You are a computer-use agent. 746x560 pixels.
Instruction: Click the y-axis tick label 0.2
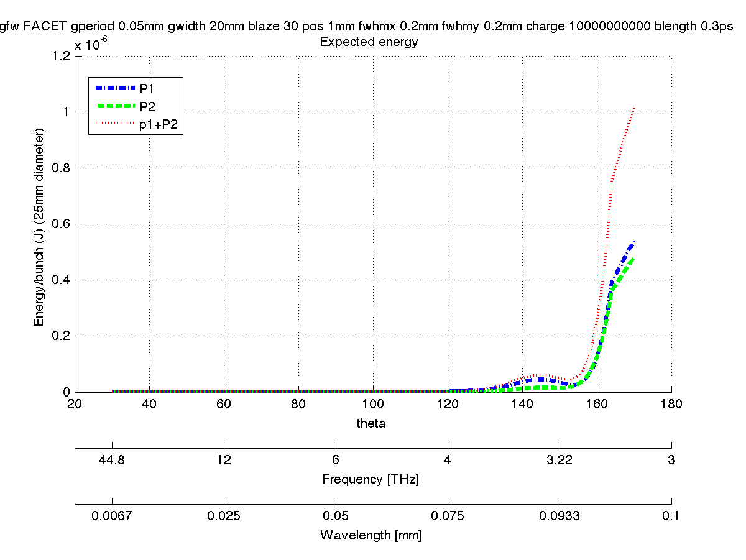point(61,336)
